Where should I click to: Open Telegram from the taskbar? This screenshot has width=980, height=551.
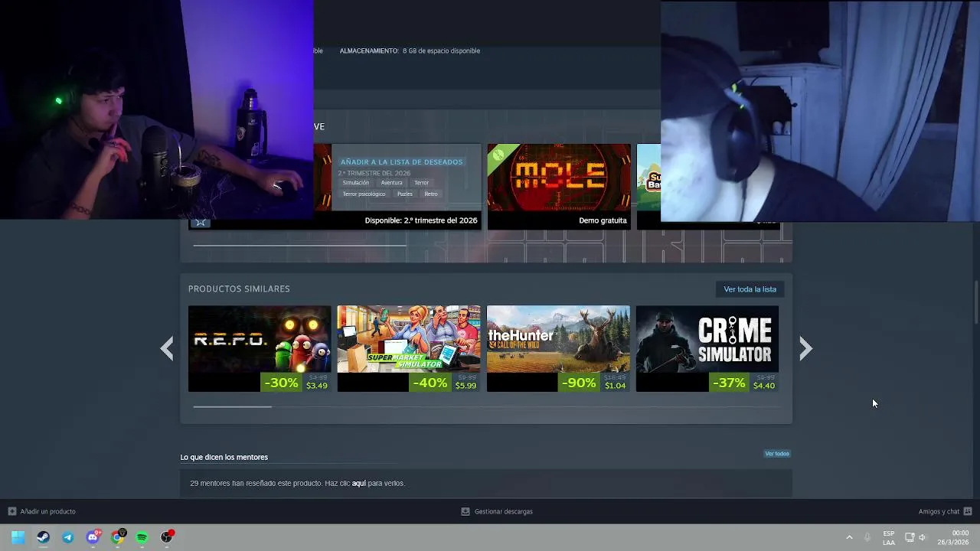click(67, 537)
